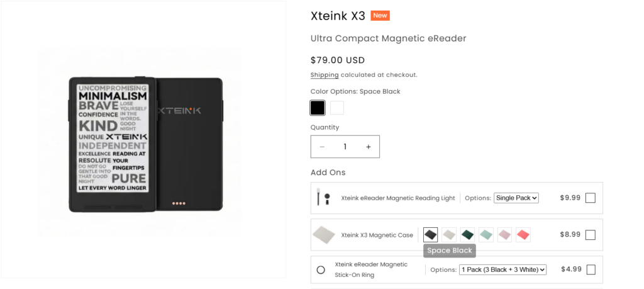Click the Magnetic Reading Light product icon
This screenshot has width=644, height=289.
(x=323, y=198)
